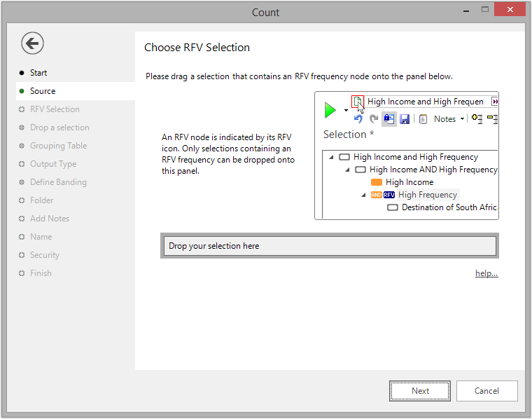This screenshot has width=532, height=419.
Task: Go to the Output Type step
Action: (x=53, y=164)
